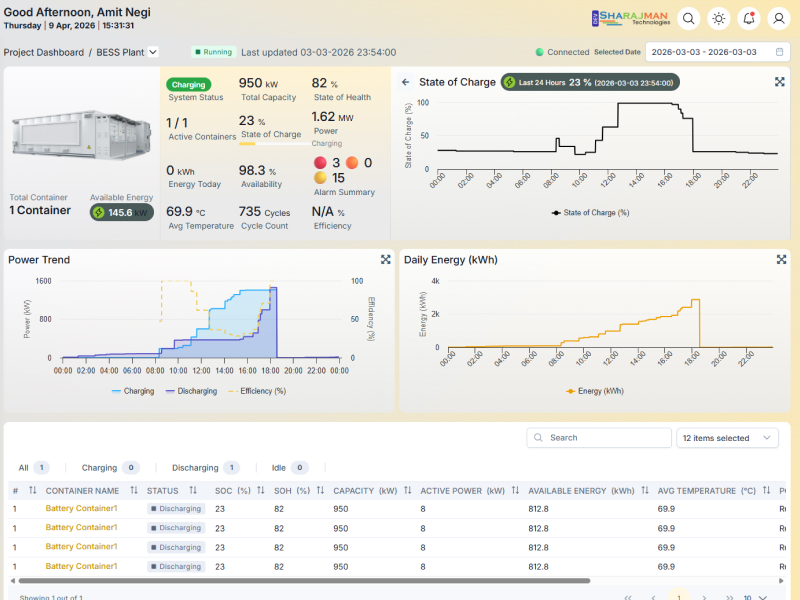
Task: Click the table horizontal scrollbar
Action: [304, 581]
